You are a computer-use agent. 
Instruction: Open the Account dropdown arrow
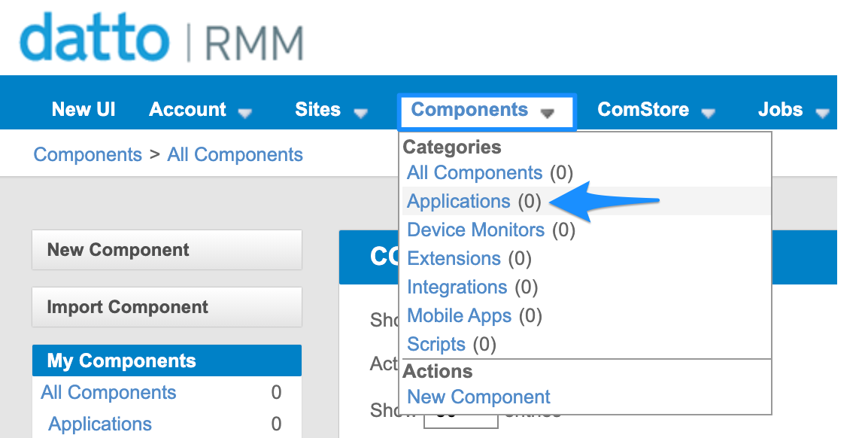245,111
